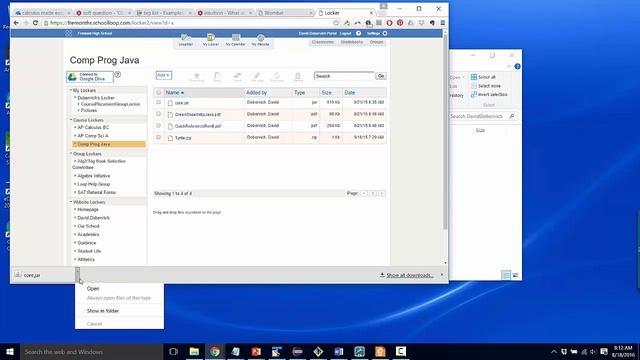Viewport: 640px width, 360px height.
Task: Click the School Loop logo icon in blue bar
Action: pyautogui.click(x=69, y=33)
